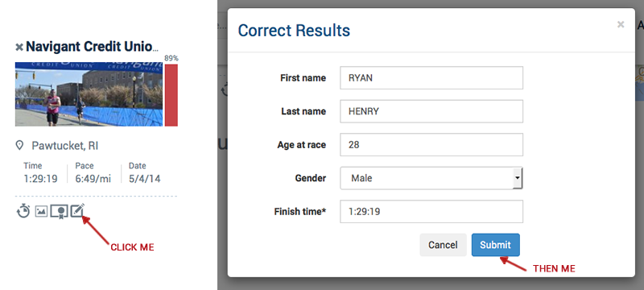644x290 pixels.
Task: Open the stopwatch icon under race stats
Action: 23,211
